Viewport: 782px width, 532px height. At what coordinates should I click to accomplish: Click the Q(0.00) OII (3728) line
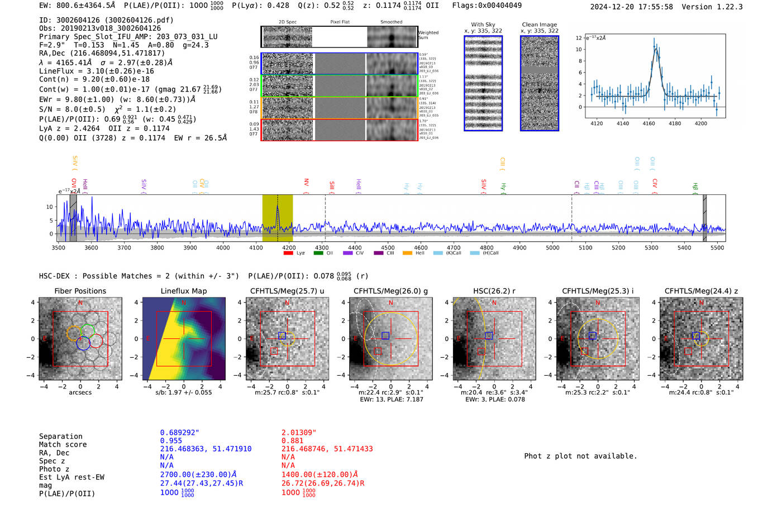point(133,138)
